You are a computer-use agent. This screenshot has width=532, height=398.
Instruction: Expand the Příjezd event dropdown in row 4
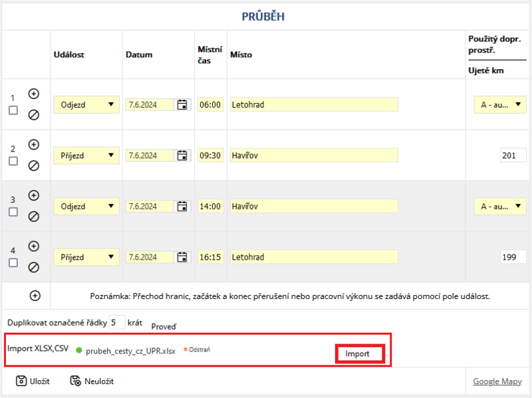click(86, 257)
